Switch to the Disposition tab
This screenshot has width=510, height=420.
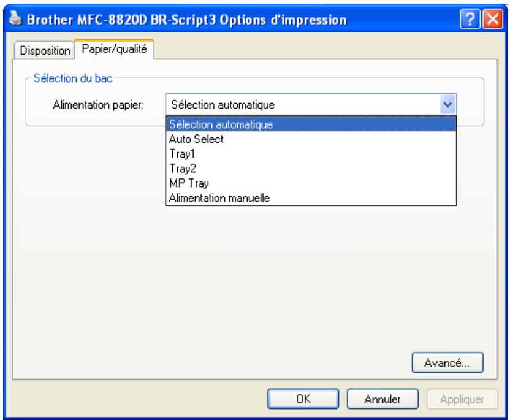pos(45,51)
